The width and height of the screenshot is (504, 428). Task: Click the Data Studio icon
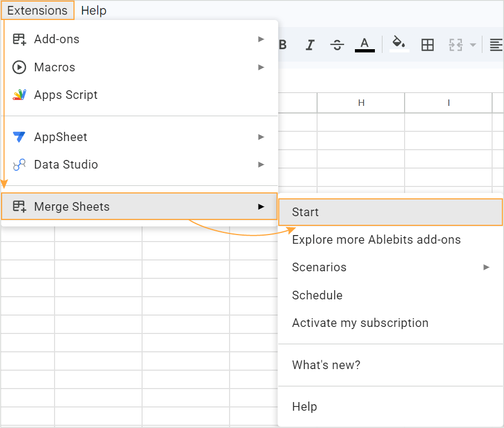(19, 165)
